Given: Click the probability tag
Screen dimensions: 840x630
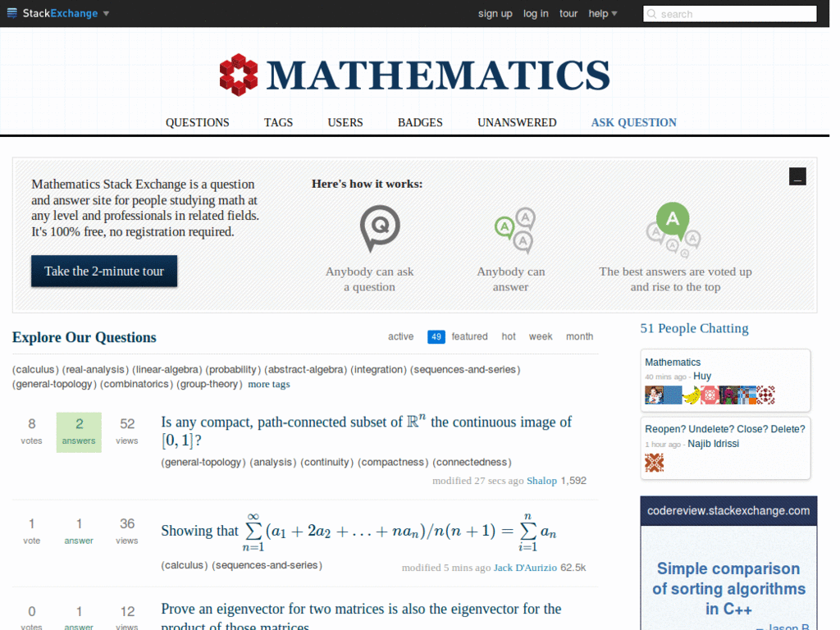Looking at the screenshot, I should [x=233, y=370].
